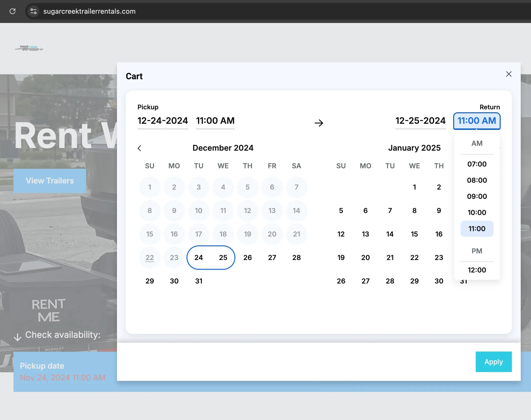Click the address bar URL

89,11
